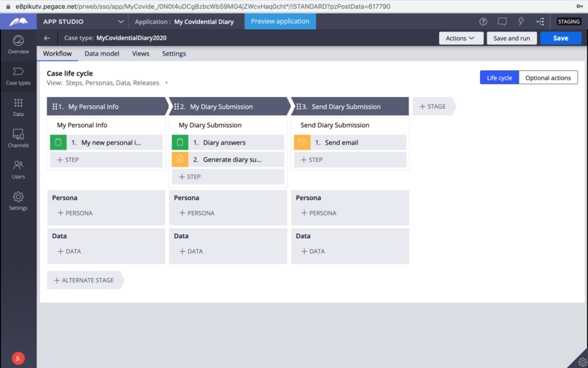Add step under My Personal Info

click(x=106, y=160)
